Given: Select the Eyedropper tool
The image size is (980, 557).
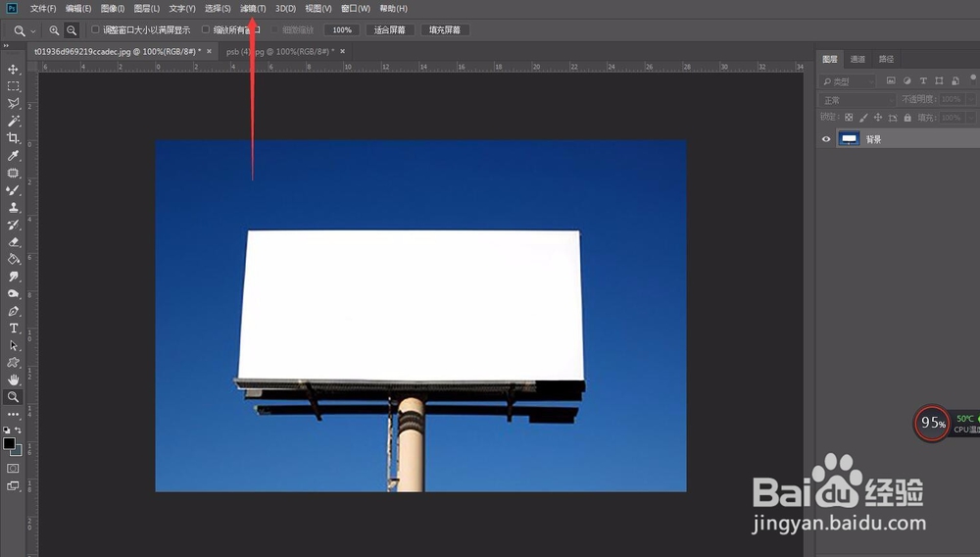Looking at the screenshot, I should 13,156.
